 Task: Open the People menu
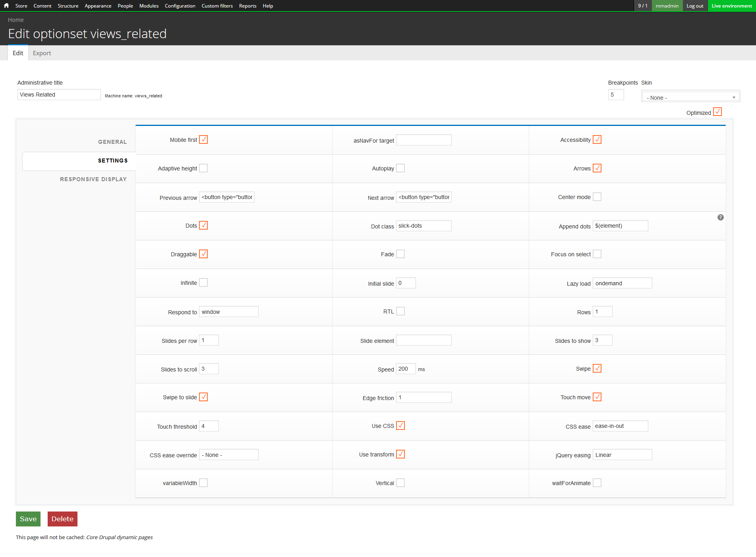[125, 6]
